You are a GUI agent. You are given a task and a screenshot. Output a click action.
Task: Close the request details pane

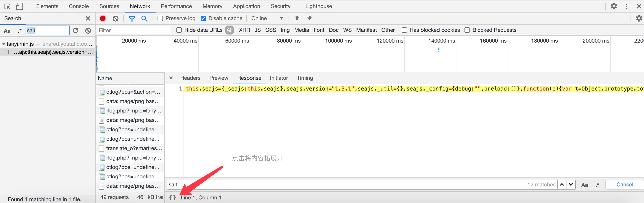[x=171, y=78]
